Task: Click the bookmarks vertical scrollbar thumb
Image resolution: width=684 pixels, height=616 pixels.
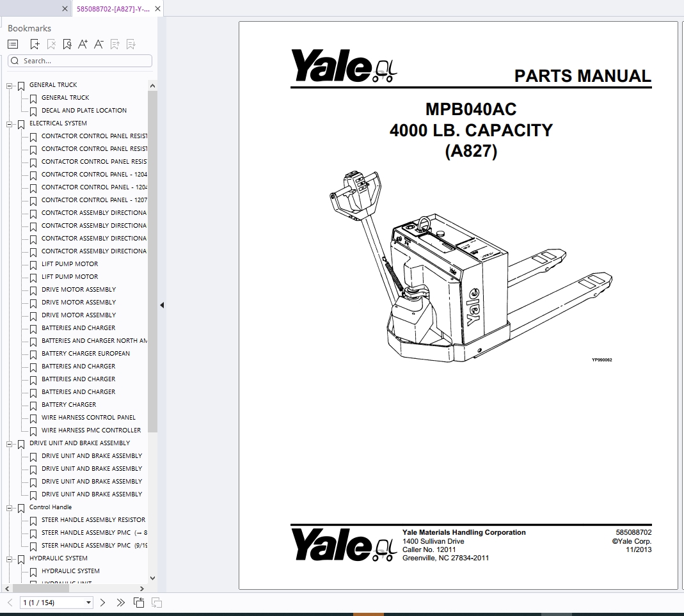Action: [x=152, y=262]
